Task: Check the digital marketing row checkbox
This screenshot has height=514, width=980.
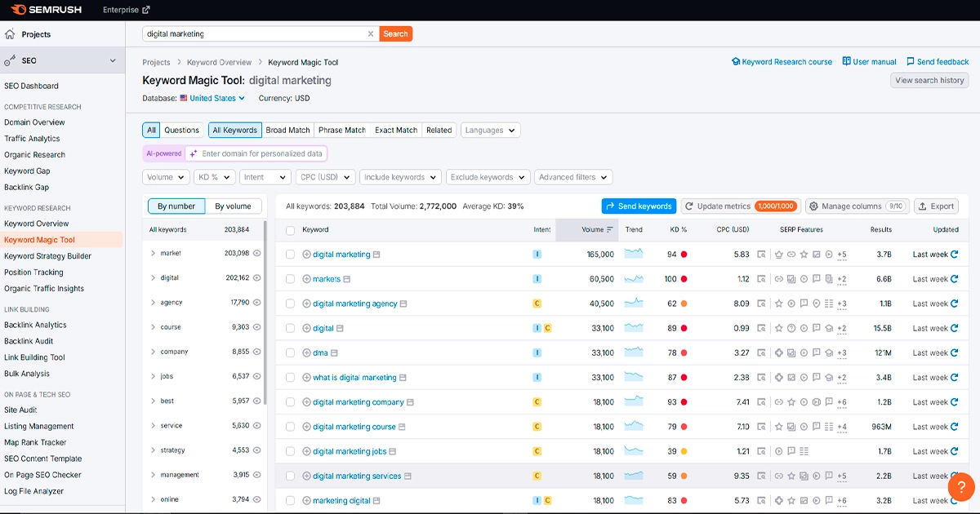Action: tap(290, 255)
